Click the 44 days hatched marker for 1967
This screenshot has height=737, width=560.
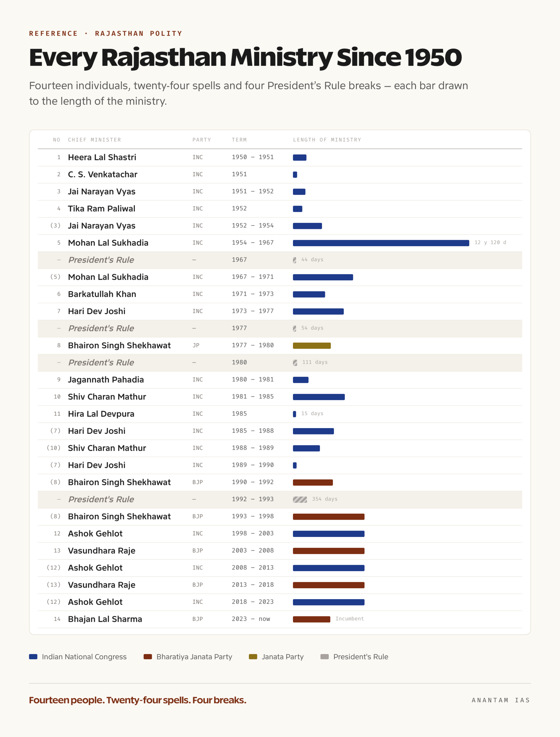tap(294, 260)
